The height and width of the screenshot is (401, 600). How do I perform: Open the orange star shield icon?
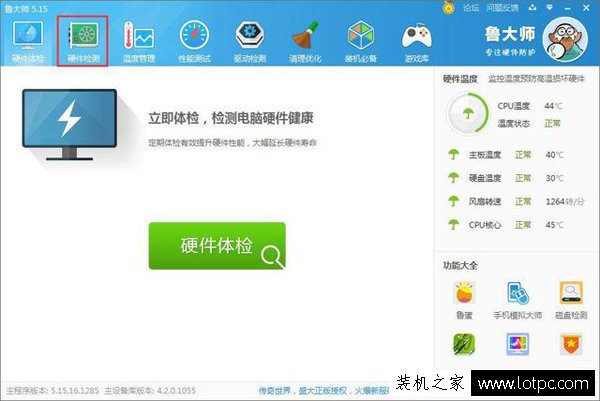pyautogui.click(x=571, y=344)
